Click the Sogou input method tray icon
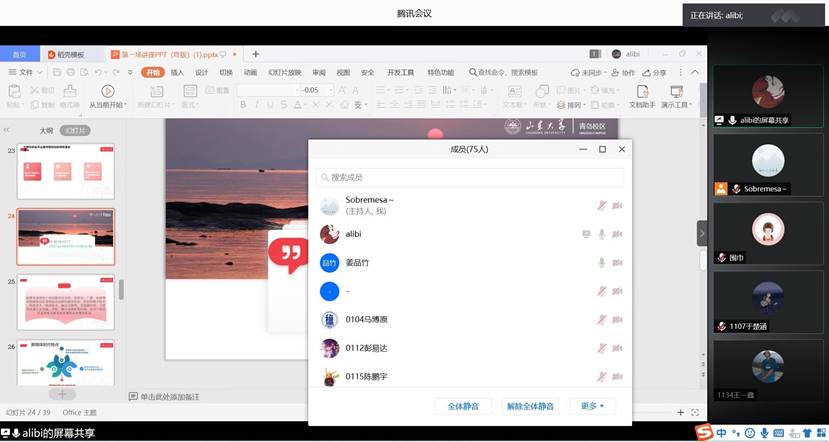This screenshot has height=442, width=829. (x=705, y=432)
